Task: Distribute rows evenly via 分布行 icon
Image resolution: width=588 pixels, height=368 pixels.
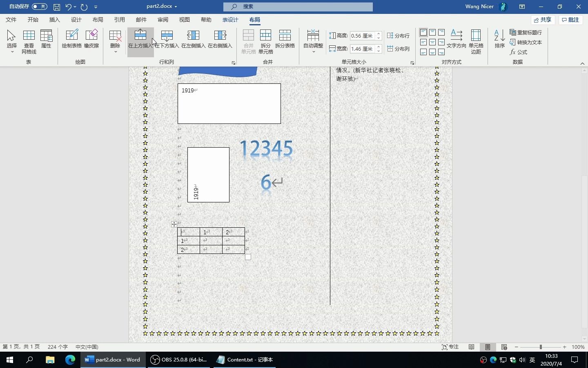Action: [399, 36]
